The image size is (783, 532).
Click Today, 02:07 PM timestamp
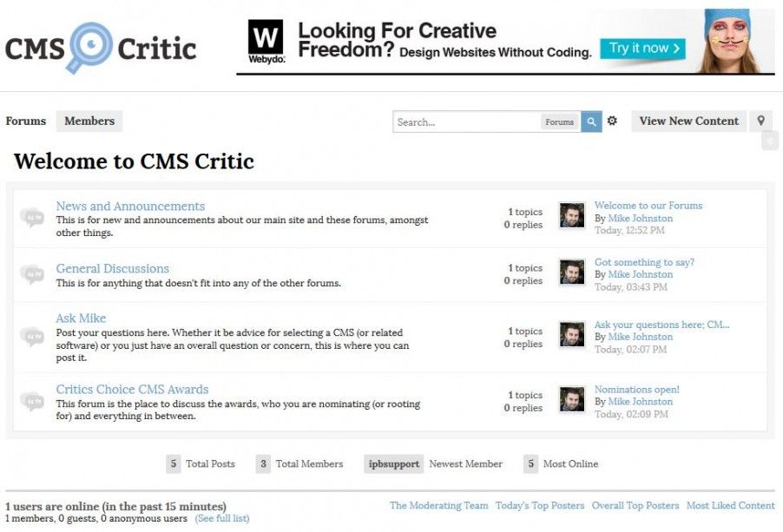pyautogui.click(x=631, y=350)
